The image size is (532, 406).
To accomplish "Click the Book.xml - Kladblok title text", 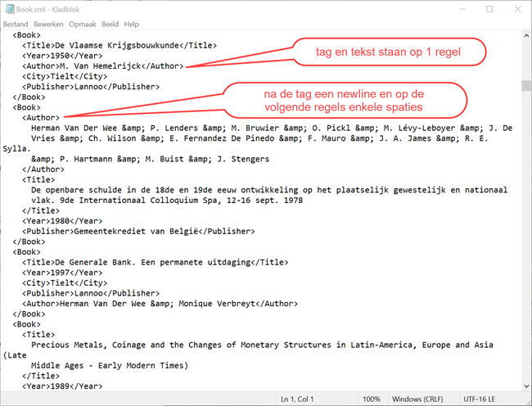I will point(47,10).
